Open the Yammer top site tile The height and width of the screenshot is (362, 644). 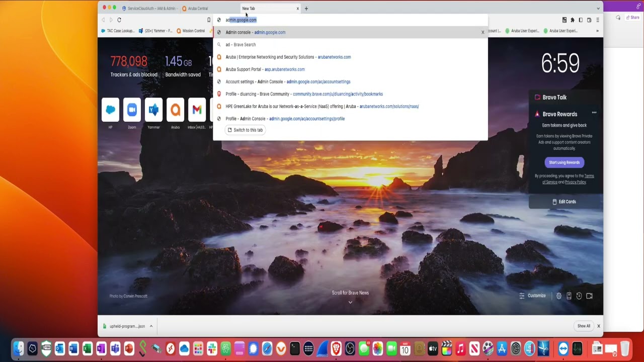(153, 110)
